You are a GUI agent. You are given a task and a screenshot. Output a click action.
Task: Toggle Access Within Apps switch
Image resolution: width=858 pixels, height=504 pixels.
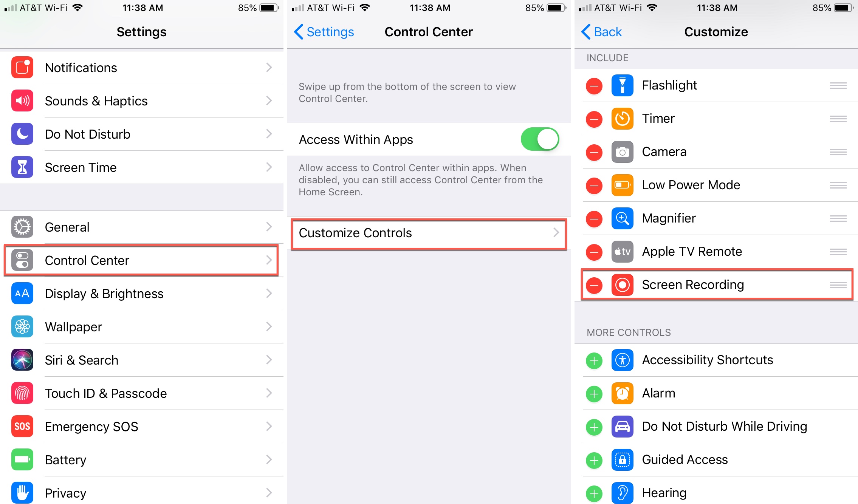pyautogui.click(x=540, y=139)
